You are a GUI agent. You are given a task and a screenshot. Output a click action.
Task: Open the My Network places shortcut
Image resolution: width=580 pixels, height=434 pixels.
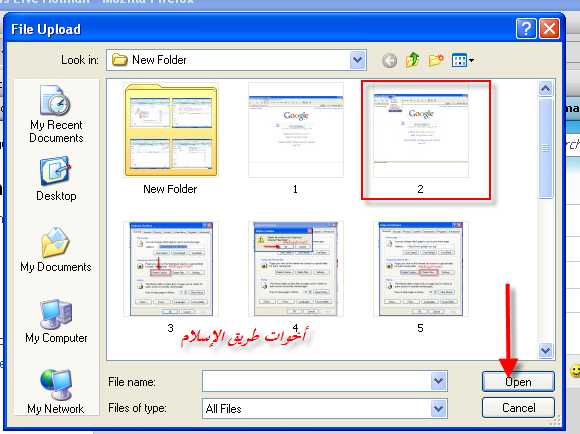(56, 391)
